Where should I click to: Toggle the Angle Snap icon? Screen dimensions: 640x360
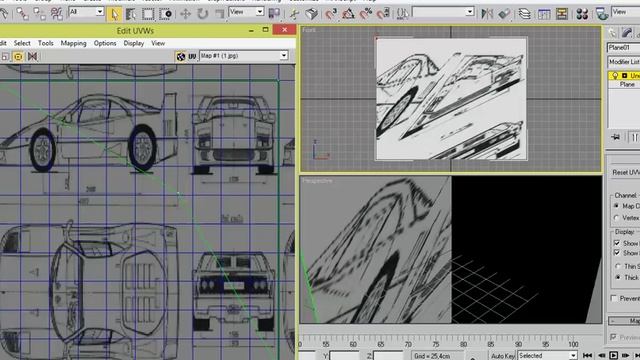[348, 14]
